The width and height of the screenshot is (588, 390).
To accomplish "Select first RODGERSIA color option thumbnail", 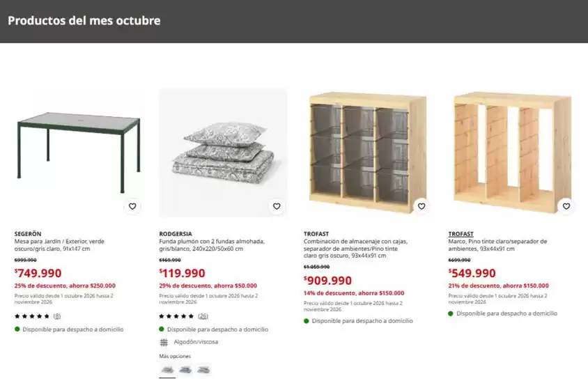I will [x=167, y=370].
